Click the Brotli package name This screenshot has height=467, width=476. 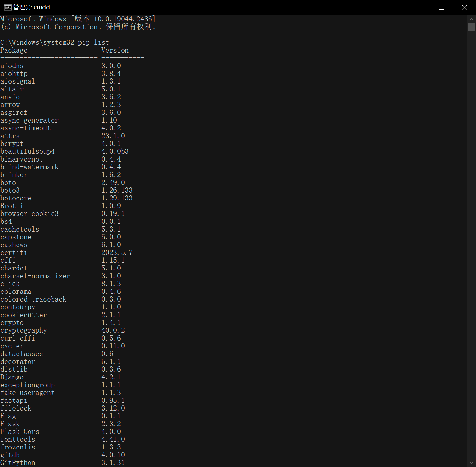click(12, 206)
